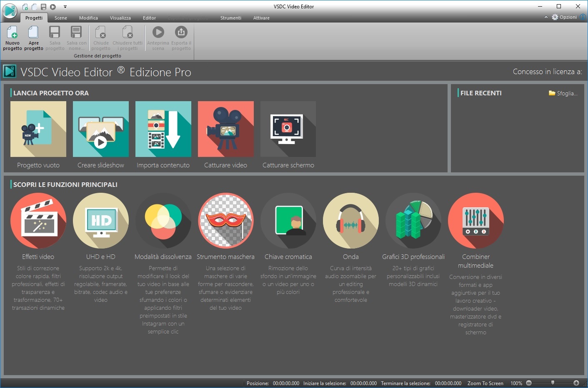The width and height of the screenshot is (588, 388).
Task: Click the Strumento maschera mask icon
Action: pyautogui.click(x=226, y=221)
